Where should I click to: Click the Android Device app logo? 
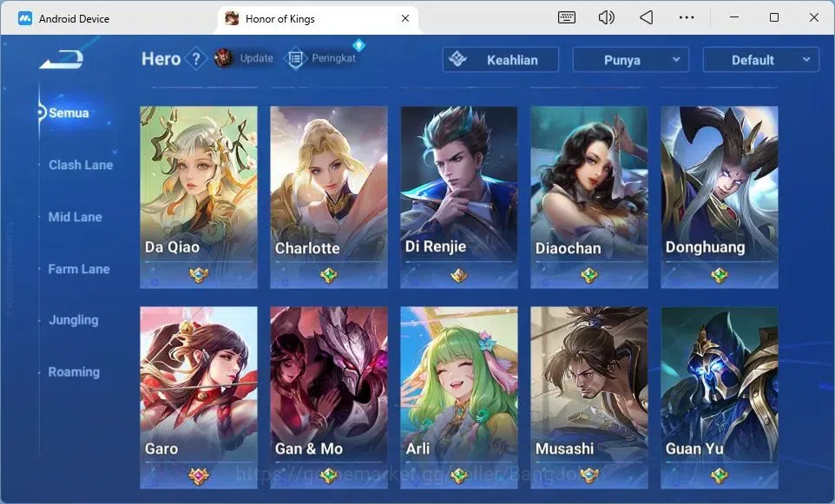point(25,18)
